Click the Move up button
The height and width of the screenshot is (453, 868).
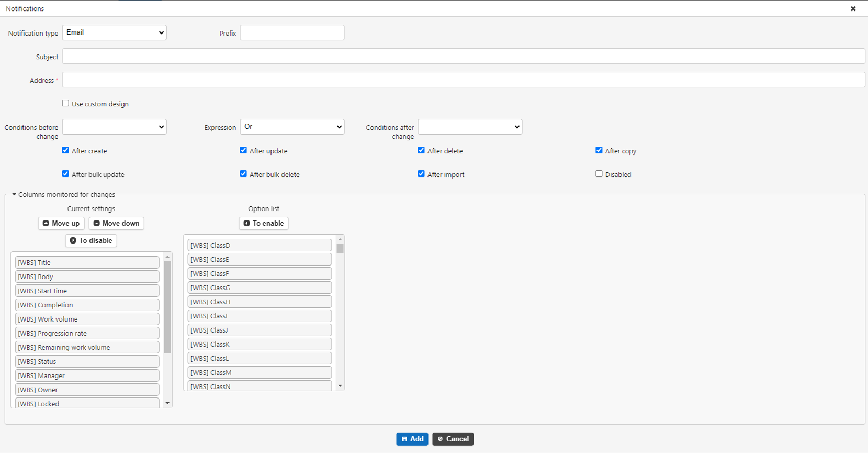point(61,223)
